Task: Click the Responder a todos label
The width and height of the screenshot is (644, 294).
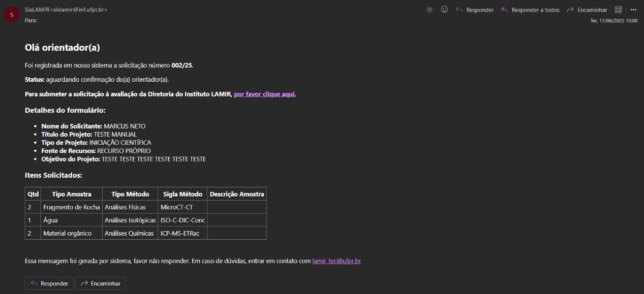Action: pos(535,10)
